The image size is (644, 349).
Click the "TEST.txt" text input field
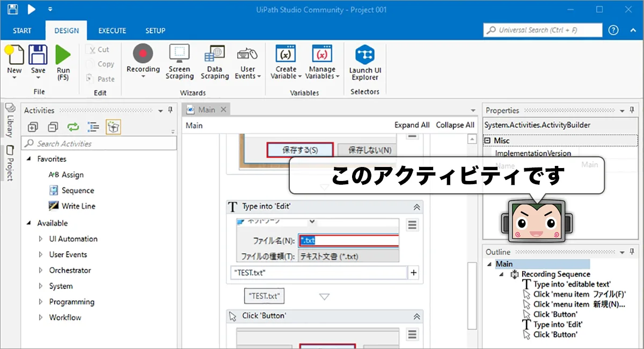320,273
